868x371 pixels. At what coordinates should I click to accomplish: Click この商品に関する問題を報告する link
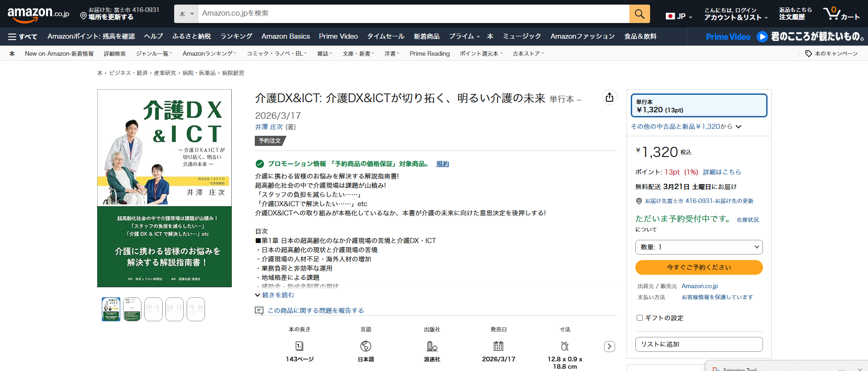[316, 311]
